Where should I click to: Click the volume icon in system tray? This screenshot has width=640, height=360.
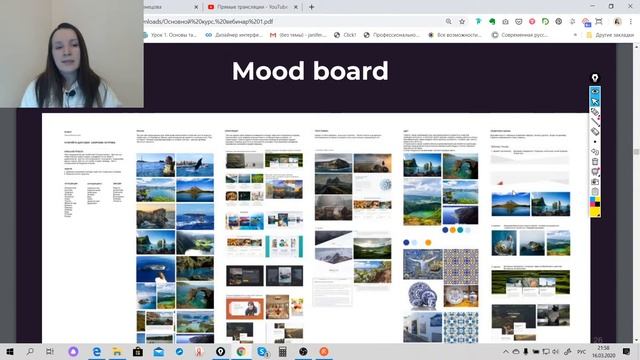(x=556, y=351)
